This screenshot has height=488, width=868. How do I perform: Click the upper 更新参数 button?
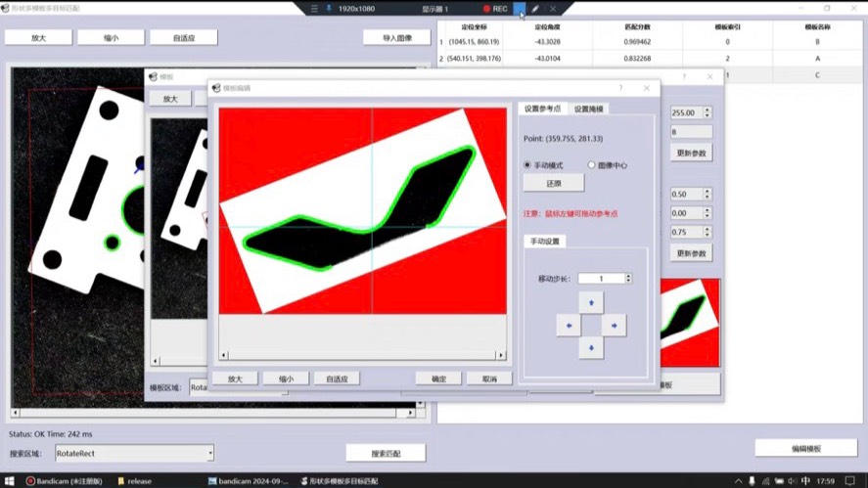[x=691, y=154]
